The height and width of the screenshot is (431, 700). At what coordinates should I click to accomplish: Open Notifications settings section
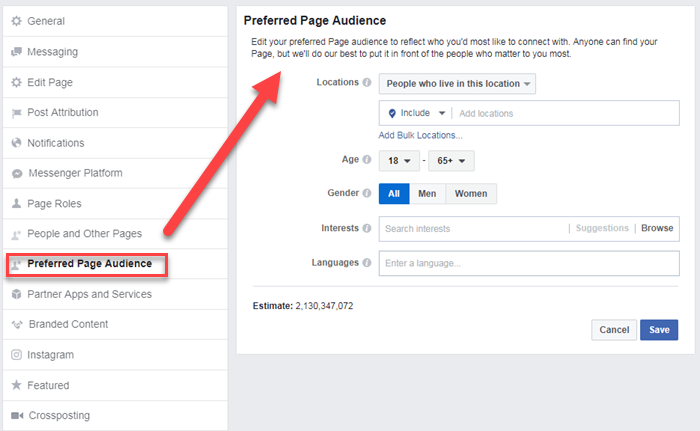pos(115,143)
